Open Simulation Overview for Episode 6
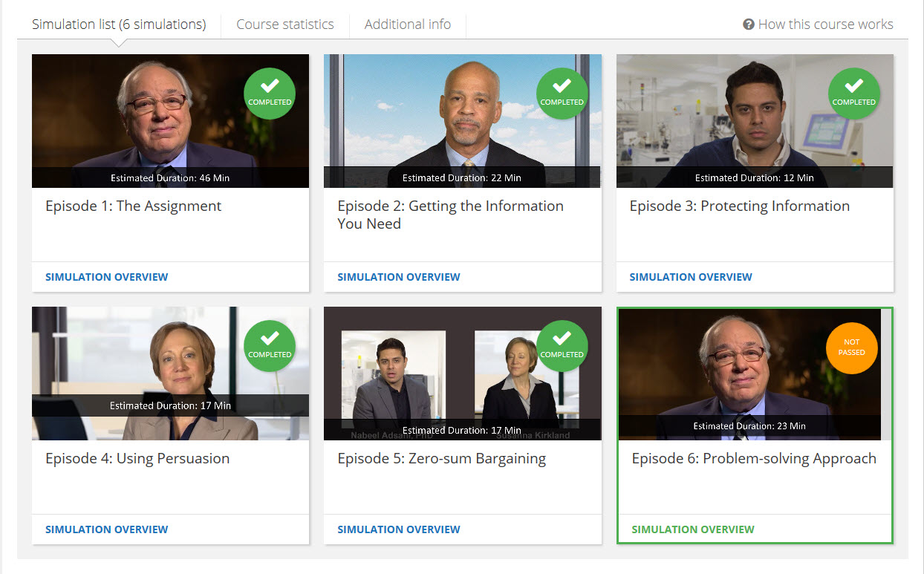Screen dimensions: 924x574 click(693, 529)
